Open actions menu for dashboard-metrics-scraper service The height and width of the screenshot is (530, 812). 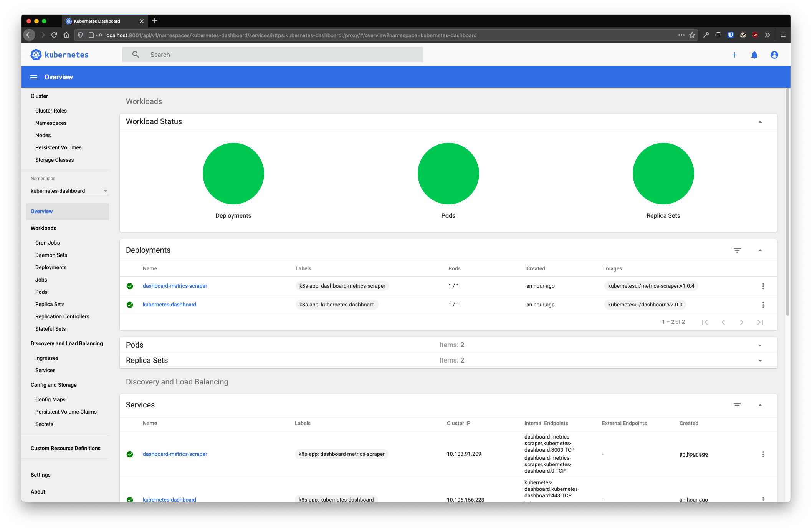763,454
